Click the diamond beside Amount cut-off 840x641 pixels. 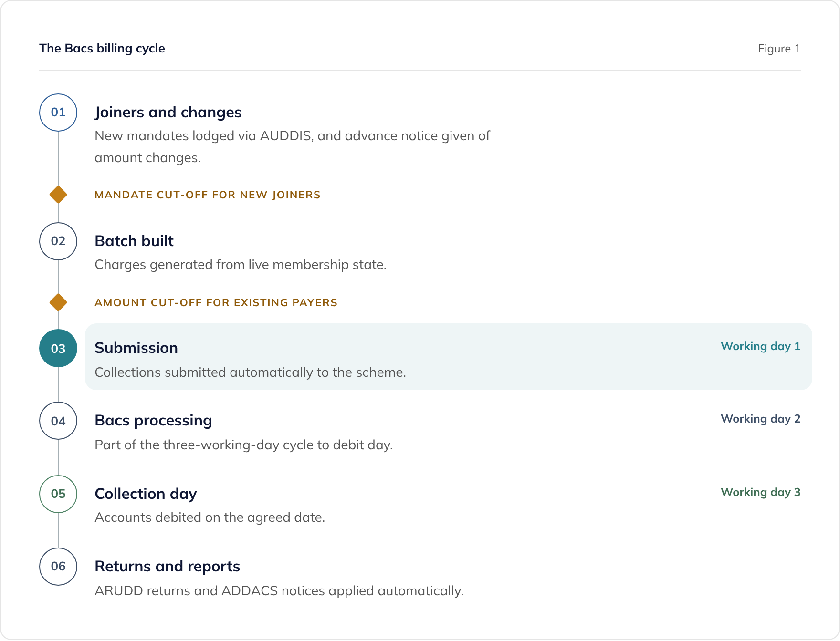[x=58, y=302]
